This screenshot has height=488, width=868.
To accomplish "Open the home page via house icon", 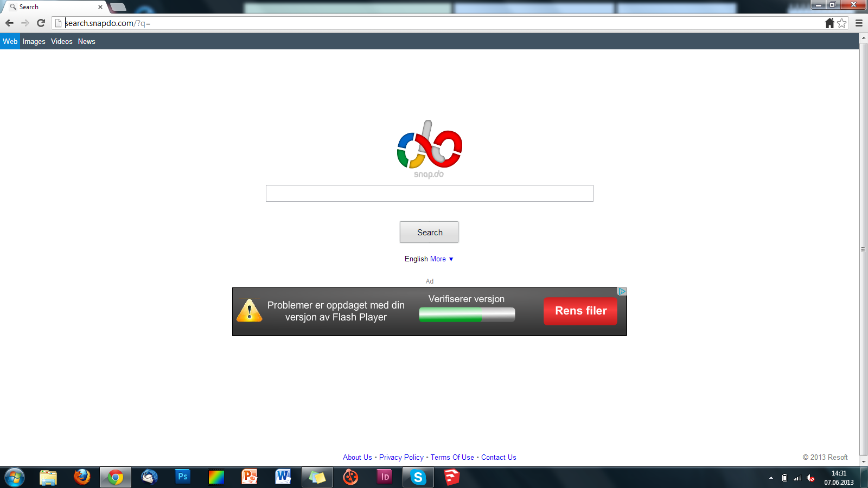I will (829, 23).
